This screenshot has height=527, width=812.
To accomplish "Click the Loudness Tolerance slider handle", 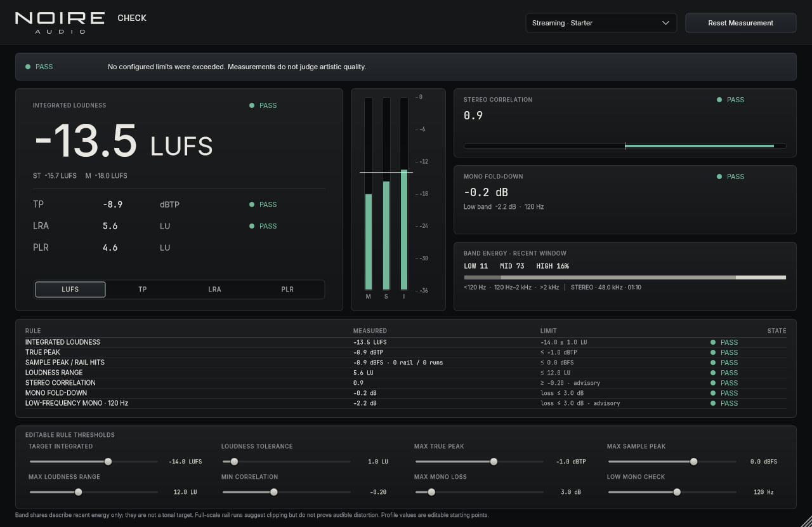I will click(234, 462).
